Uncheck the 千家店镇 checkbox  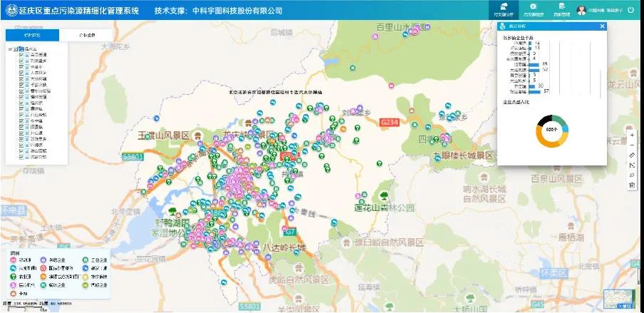(x=21, y=85)
